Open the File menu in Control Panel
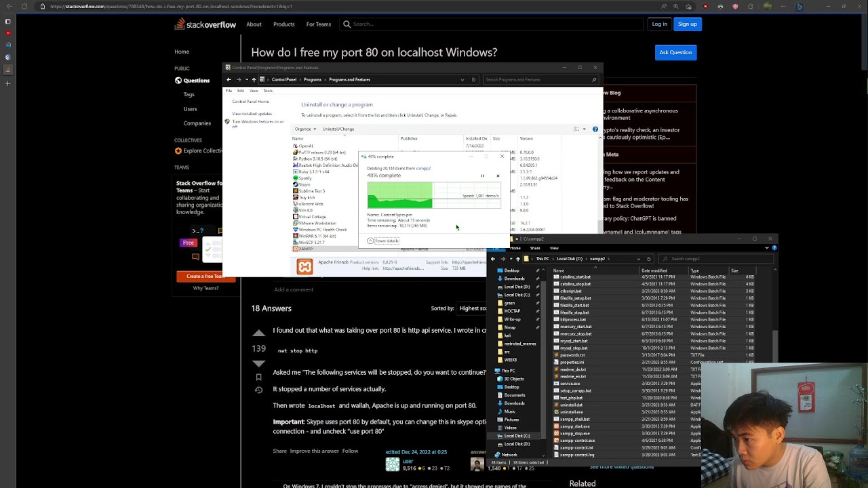Image resolution: width=868 pixels, height=488 pixels. point(229,91)
